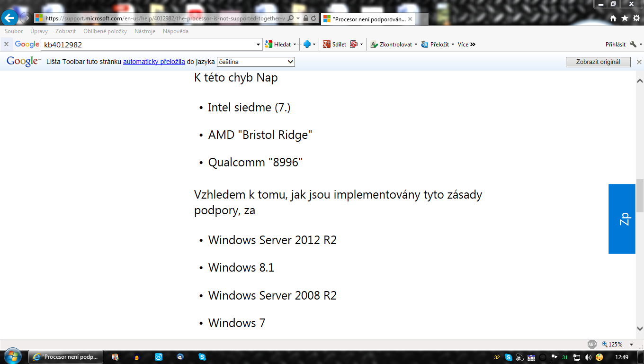Open the čeština language dropdown
This screenshot has width=644, height=364.
tap(256, 62)
